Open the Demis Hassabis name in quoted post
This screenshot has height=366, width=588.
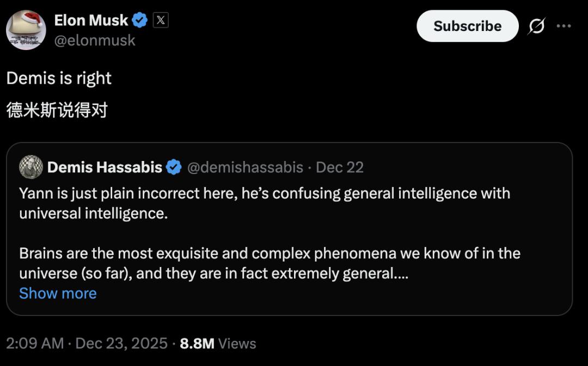(x=105, y=167)
